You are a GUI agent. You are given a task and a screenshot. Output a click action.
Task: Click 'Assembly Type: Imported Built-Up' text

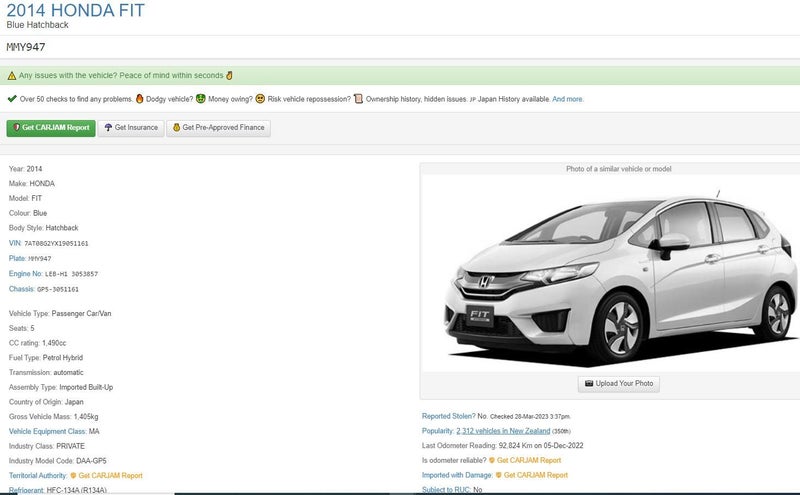61,387
